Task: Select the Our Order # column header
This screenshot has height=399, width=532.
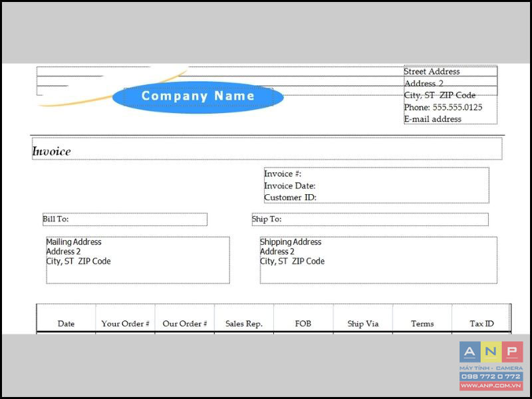Action: pos(185,324)
